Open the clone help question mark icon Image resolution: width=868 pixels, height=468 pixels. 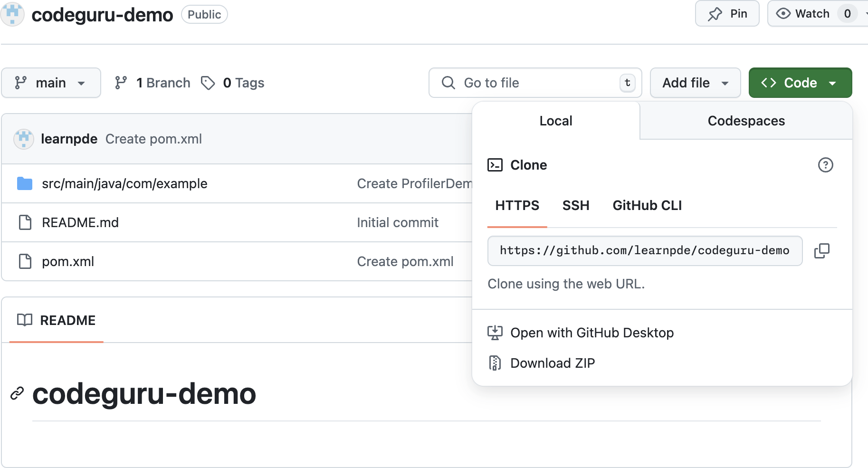point(825,165)
